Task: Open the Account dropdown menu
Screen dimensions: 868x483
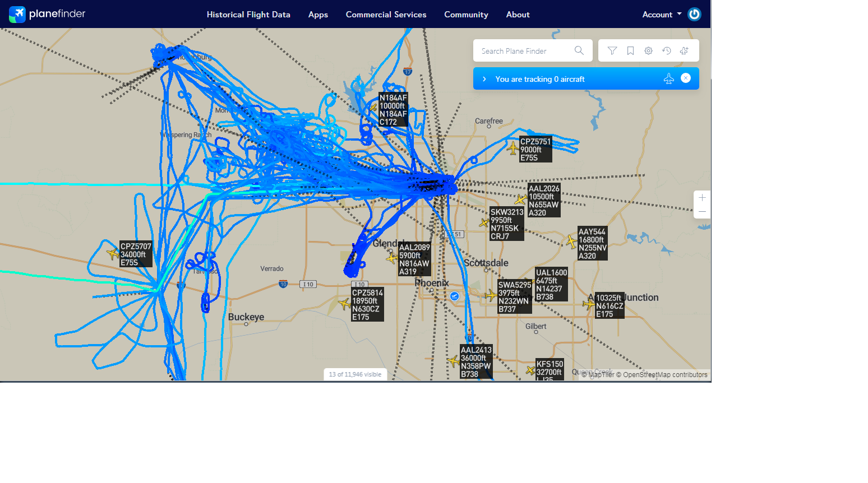Action: point(662,15)
